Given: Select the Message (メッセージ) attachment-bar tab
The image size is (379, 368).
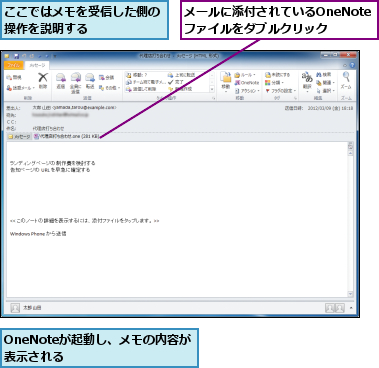Looking at the screenshot, I should 19,137.
